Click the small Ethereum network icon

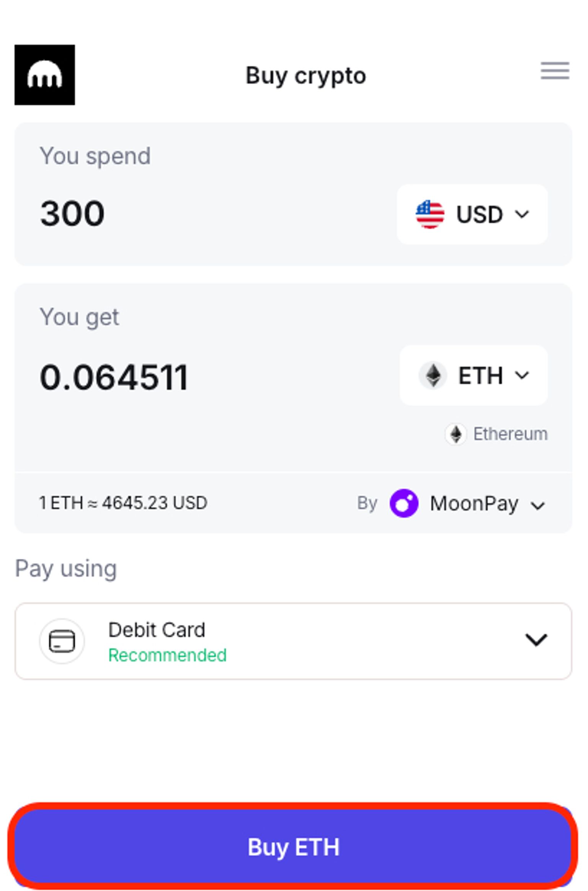tap(456, 434)
